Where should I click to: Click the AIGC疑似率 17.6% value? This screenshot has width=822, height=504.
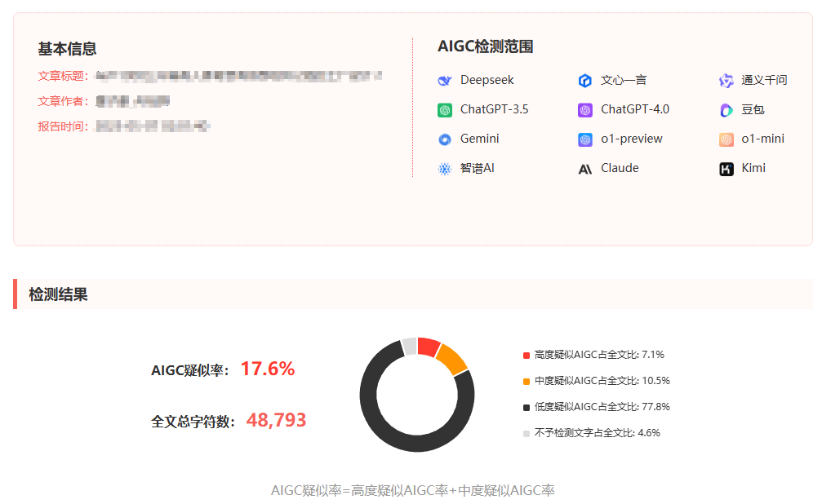click(267, 369)
